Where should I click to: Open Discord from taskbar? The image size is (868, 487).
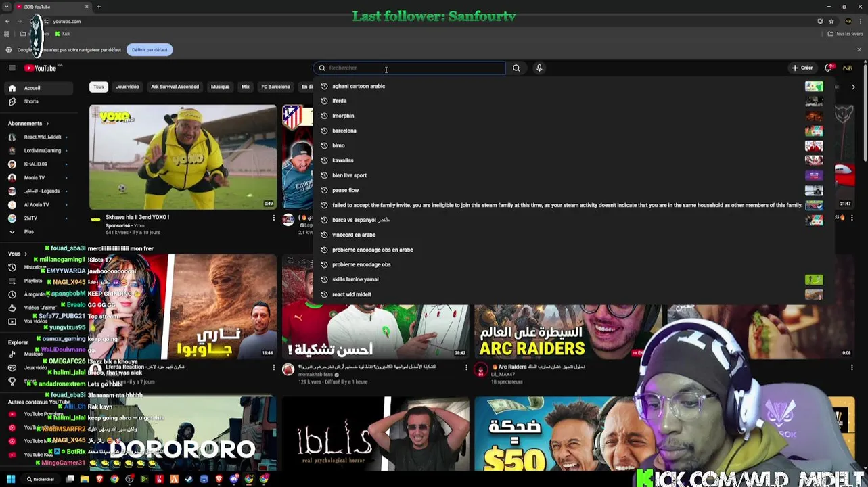233,479
